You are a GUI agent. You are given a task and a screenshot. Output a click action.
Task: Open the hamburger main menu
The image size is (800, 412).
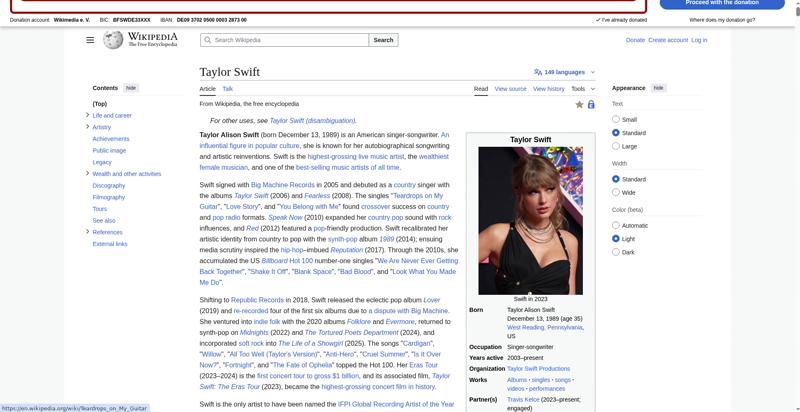[x=90, y=40]
